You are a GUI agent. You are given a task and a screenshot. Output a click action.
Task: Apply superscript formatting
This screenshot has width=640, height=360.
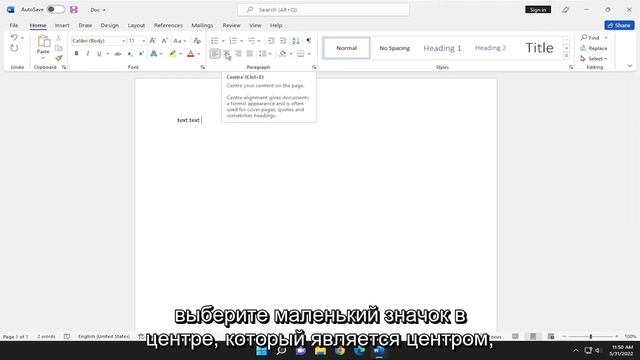click(x=141, y=53)
